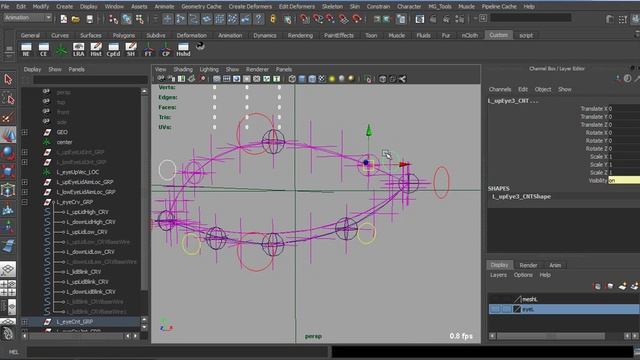
Task: Select the Move tool with cone icon
Action: pyautogui.click(x=8, y=135)
